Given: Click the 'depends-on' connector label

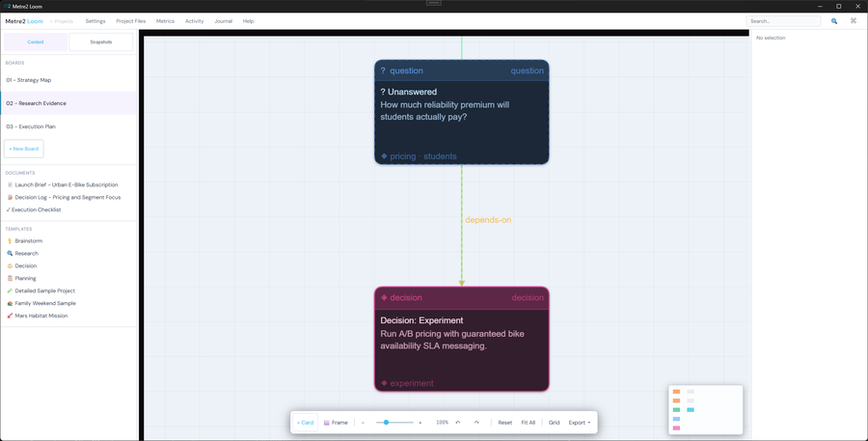Looking at the screenshot, I should pyautogui.click(x=488, y=220).
